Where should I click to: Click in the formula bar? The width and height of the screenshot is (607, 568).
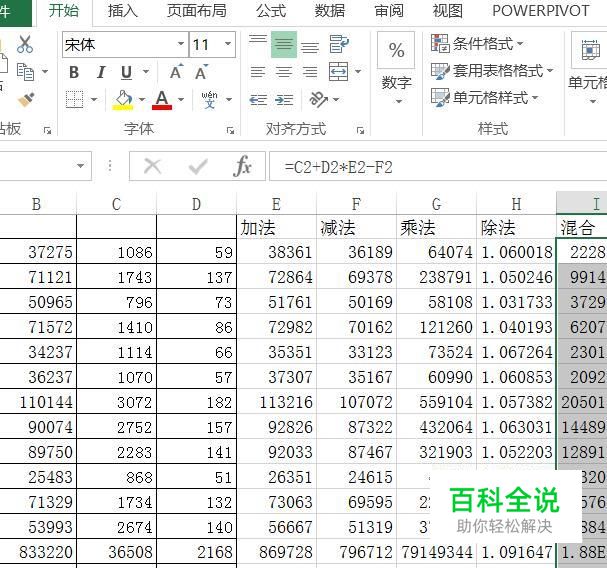coord(438,166)
